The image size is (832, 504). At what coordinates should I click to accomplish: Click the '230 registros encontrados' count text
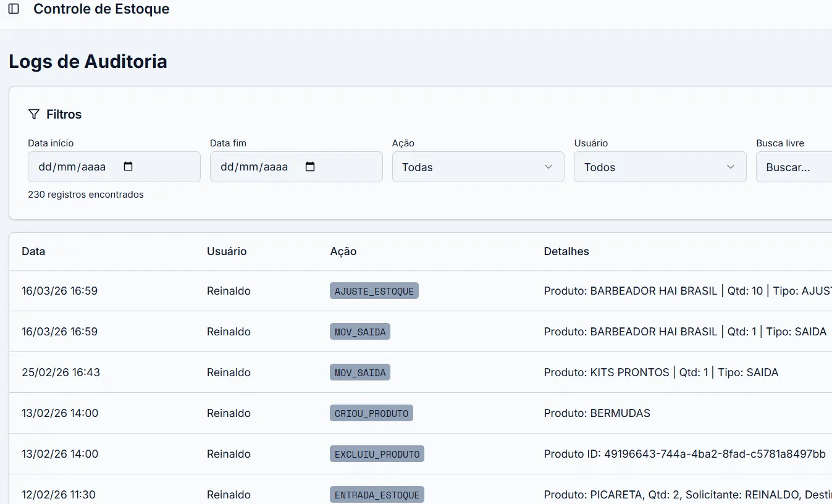point(86,195)
